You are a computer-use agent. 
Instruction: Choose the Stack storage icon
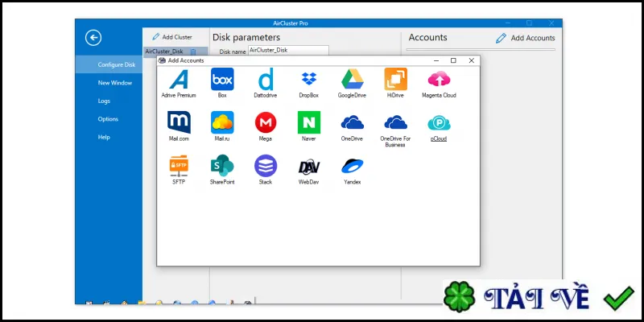pos(266,166)
